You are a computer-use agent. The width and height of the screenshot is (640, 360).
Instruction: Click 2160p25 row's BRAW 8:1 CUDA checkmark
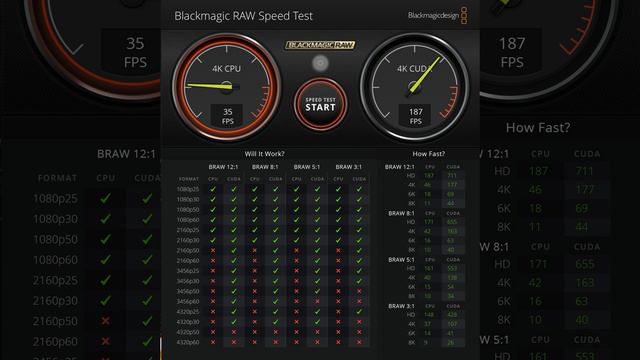[276, 230]
